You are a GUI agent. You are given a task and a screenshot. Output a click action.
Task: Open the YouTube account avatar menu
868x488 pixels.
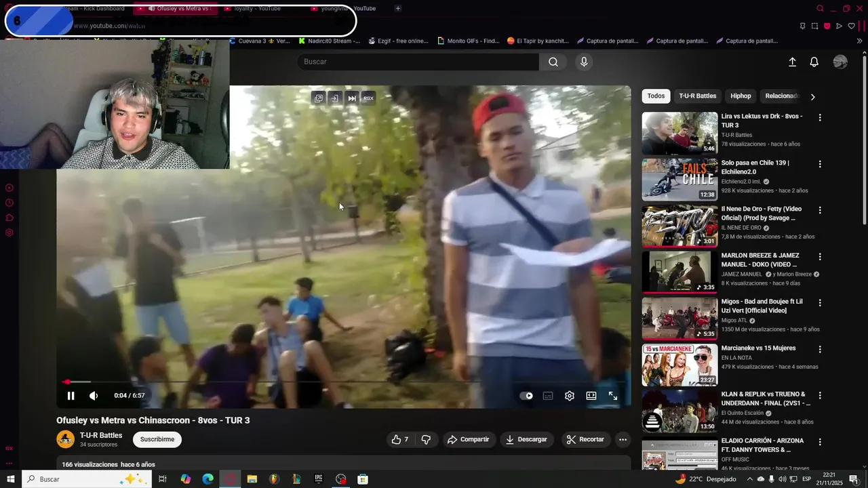pyautogui.click(x=840, y=62)
